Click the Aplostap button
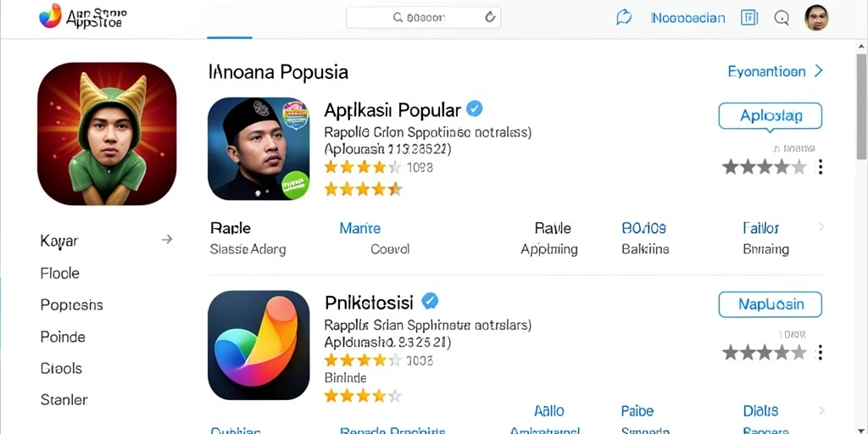868x434 pixels. (x=770, y=116)
